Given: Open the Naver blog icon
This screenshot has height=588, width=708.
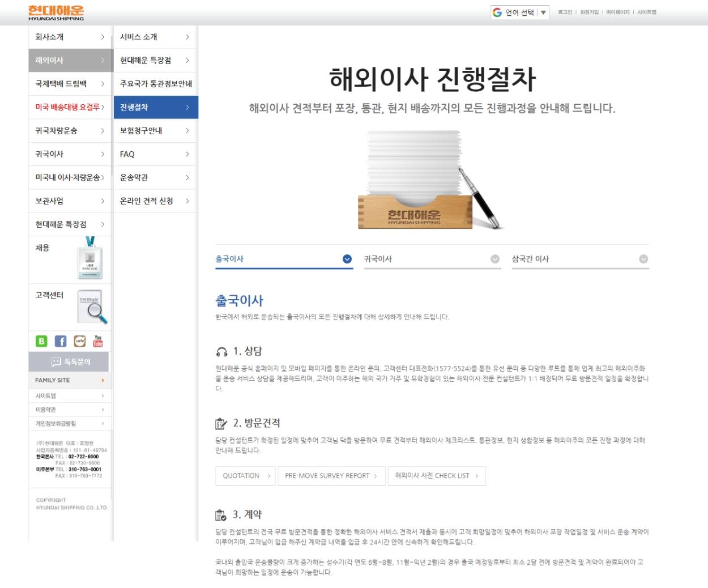Looking at the screenshot, I should 41,341.
